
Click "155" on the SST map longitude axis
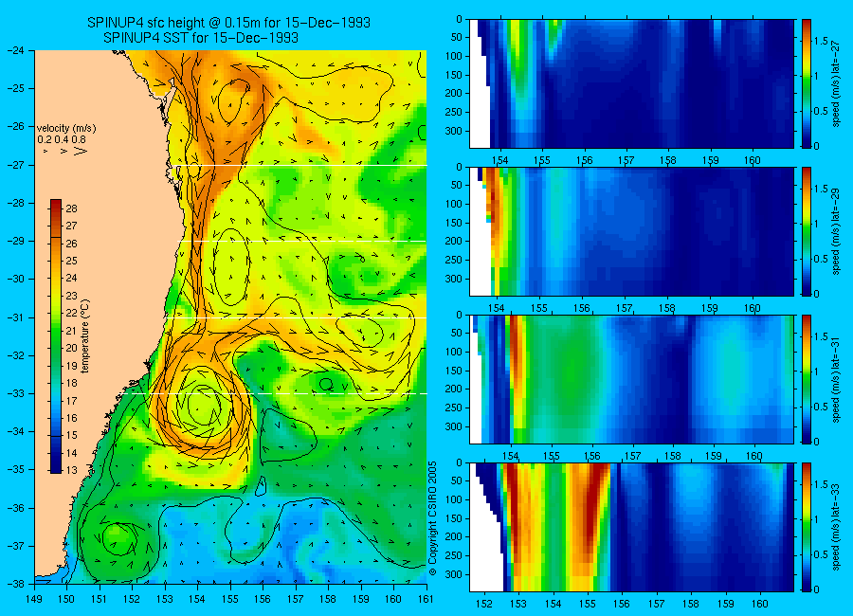(x=230, y=599)
